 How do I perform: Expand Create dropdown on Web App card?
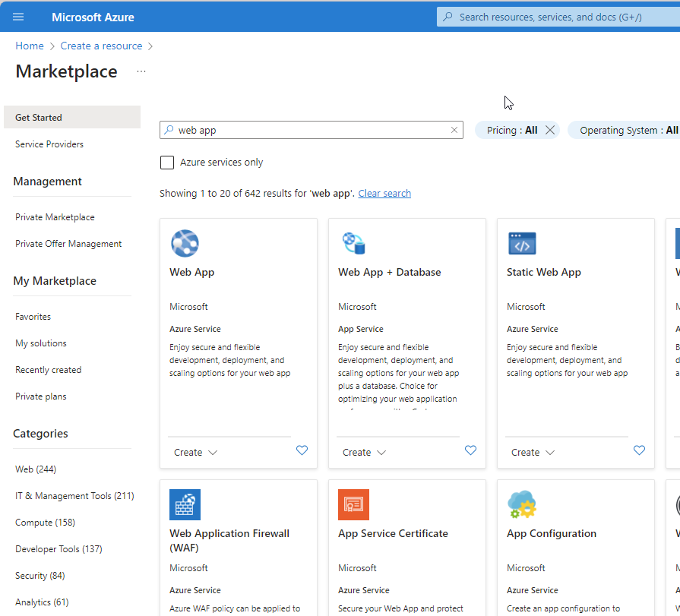[195, 453]
